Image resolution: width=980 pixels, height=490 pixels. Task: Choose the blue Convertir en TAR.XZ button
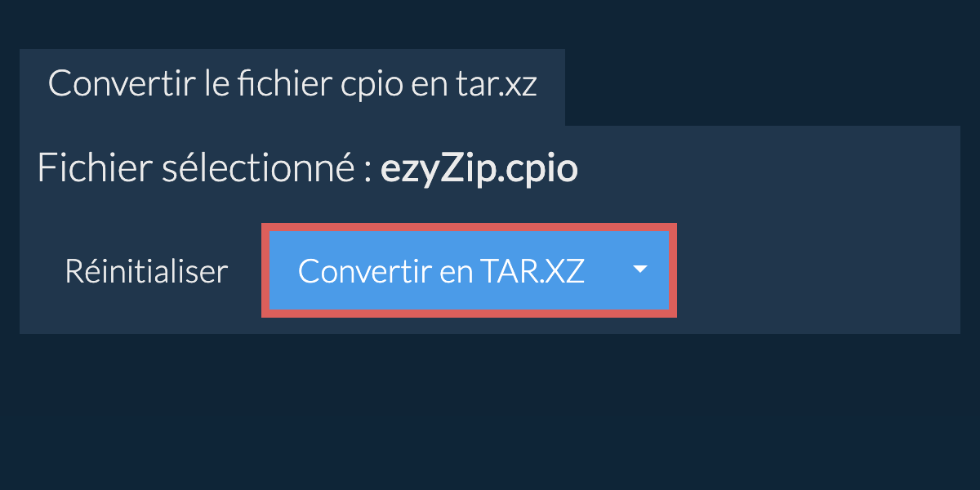[x=441, y=271]
